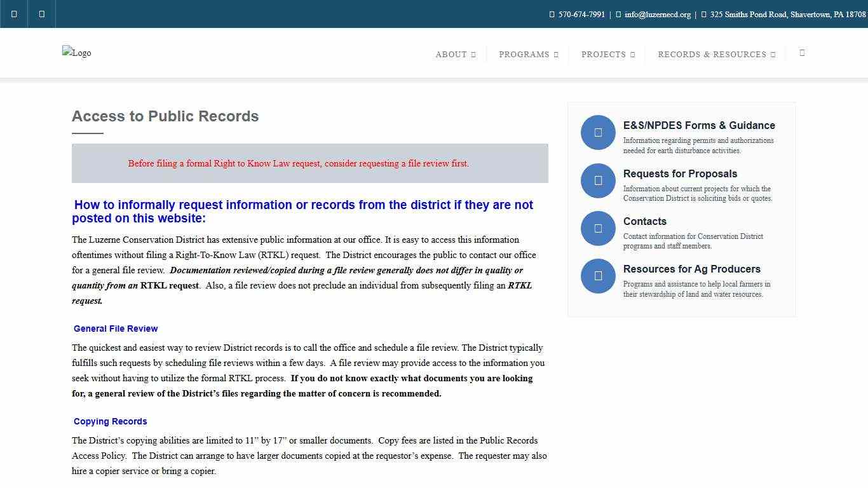Image resolution: width=868 pixels, height=488 pixels.
Task: Click the second social media icon top-left
Action: [41, 13]
